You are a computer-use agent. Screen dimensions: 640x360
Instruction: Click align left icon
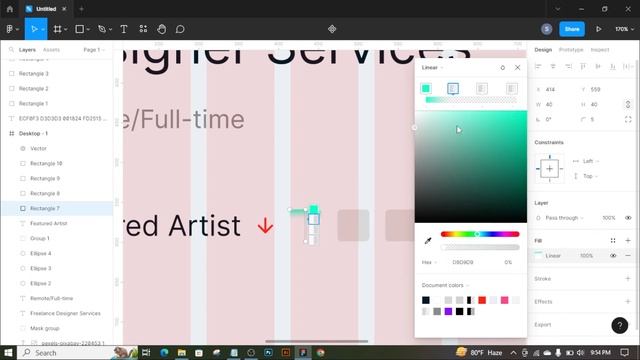coord(538,66)
